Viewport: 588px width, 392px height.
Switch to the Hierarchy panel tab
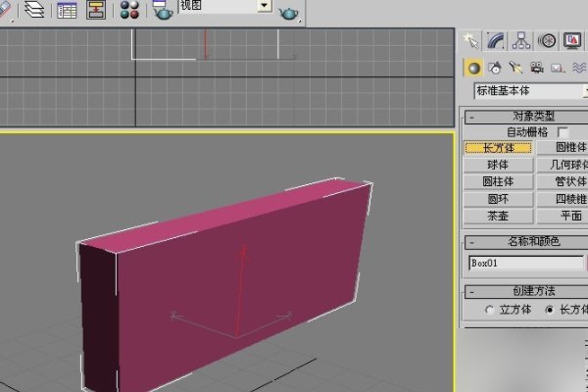(521, 40)
